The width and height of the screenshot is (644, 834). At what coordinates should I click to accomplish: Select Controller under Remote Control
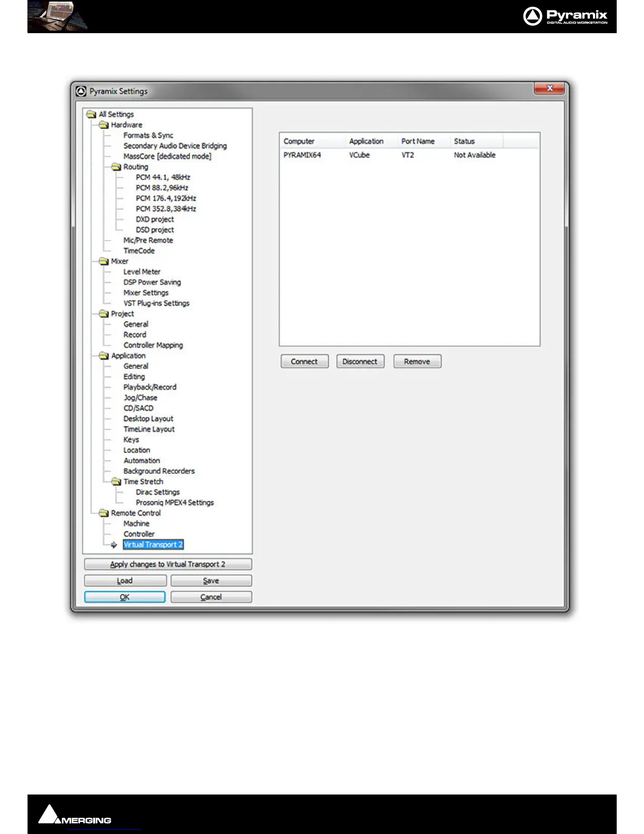[139, 534]
